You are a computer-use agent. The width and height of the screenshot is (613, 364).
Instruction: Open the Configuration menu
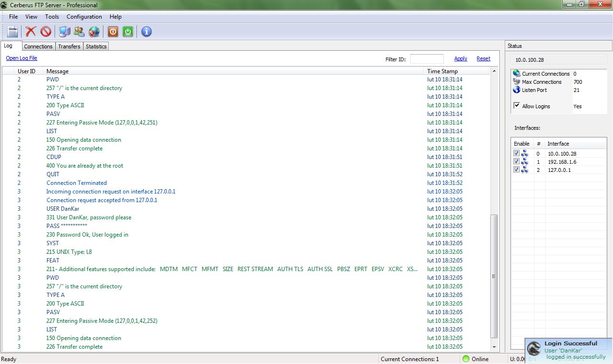tap(84, 17)
